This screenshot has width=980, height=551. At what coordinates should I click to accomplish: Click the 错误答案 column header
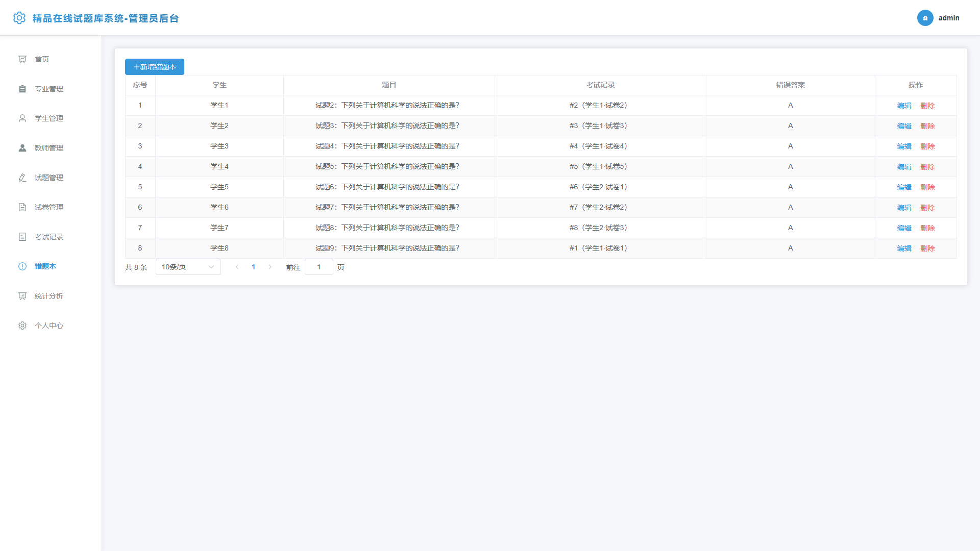tap(791, 85)
